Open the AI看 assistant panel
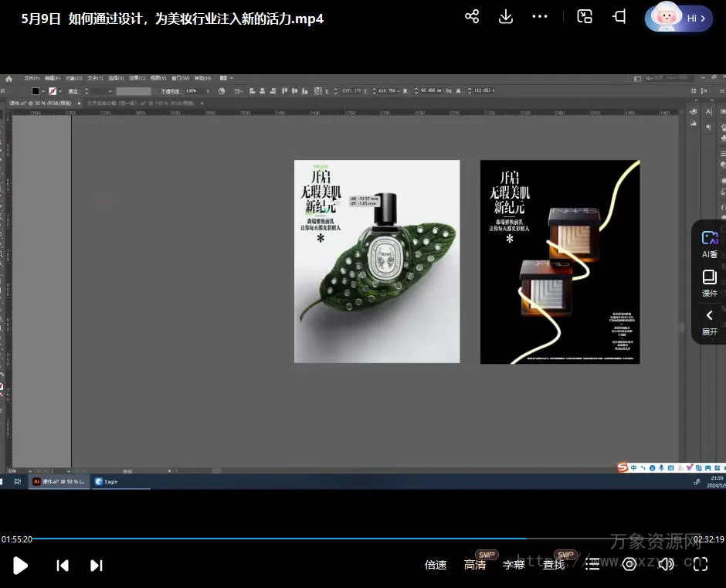Viewport: 726px width, 588px height. (x=709, y=243)
